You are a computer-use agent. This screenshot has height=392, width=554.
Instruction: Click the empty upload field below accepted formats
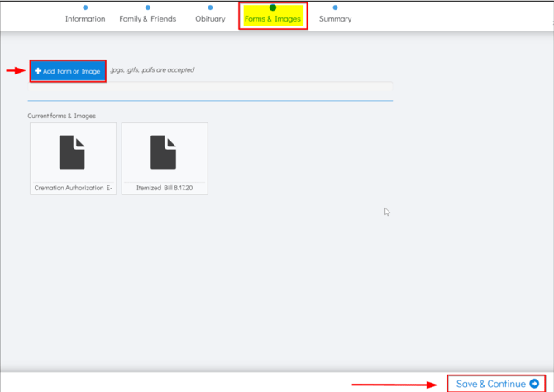(x=210, y=90)
